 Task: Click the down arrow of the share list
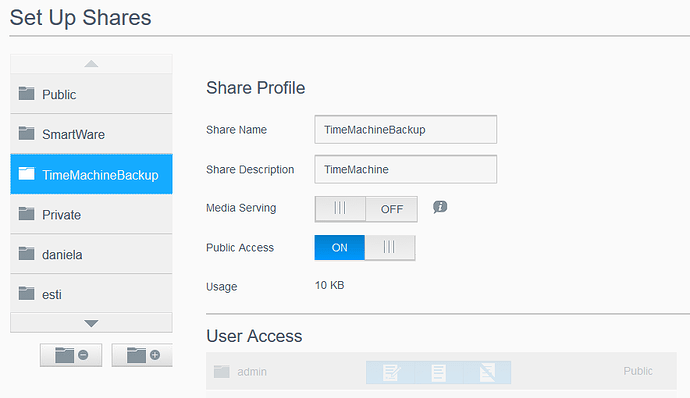(x=91, y=323)
